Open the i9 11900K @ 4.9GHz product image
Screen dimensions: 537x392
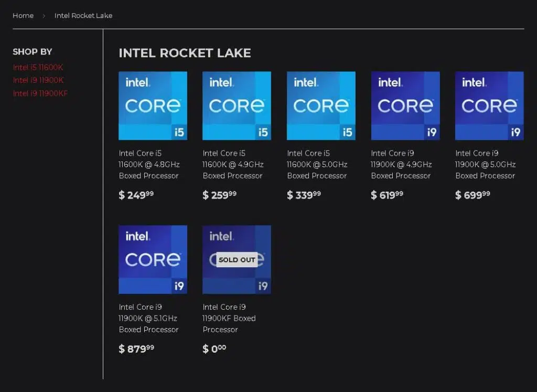(x=405, y=106)
